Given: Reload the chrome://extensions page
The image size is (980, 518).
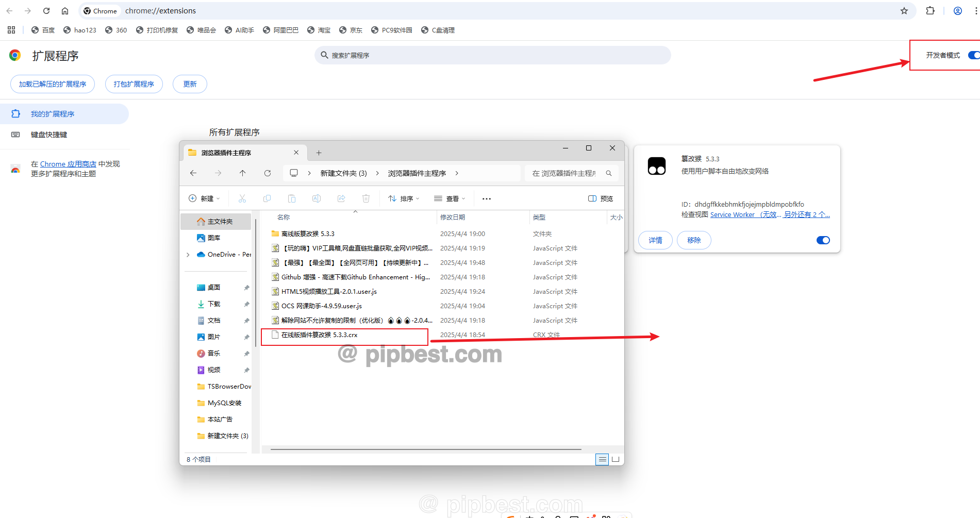Looking at the screenshot, I should (46, 11).
